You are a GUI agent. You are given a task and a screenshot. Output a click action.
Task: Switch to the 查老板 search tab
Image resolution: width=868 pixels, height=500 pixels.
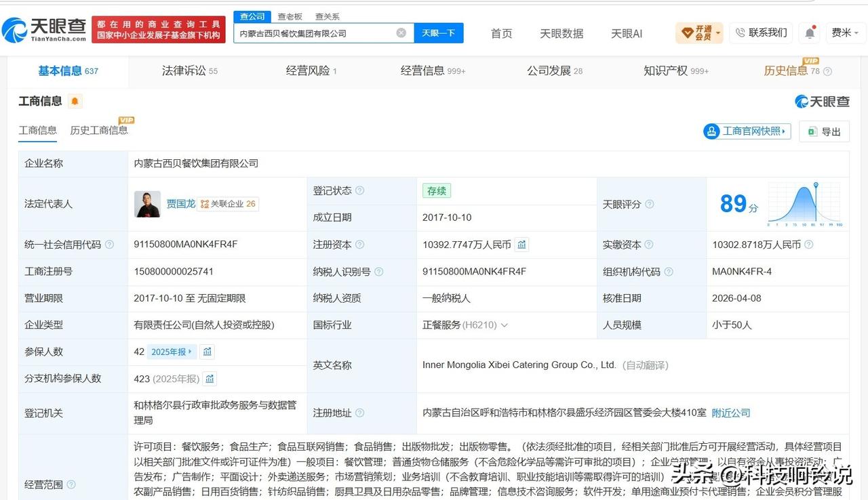pyautogui.click(x=290, y=17)
